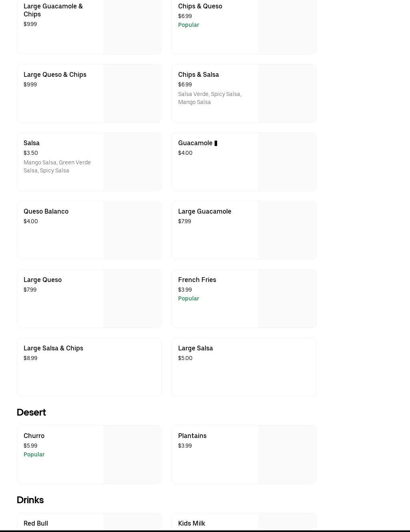The height and width of the screenshot is (532, 410).
Task: Select the Large Salsa $5.00 item
Action: pyautogui.click(x=244, y=367)
